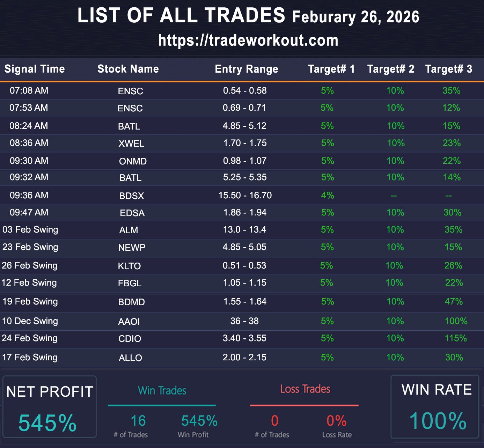This screenshot has height=448, width=484.
Task: Click the Target# 3 column header
Action: (x=448, y=69)
